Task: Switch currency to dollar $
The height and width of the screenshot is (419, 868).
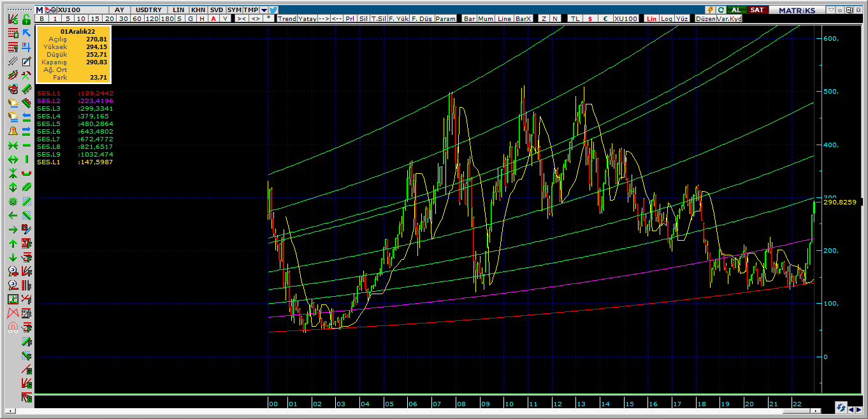Action: [x=590, y=18]
